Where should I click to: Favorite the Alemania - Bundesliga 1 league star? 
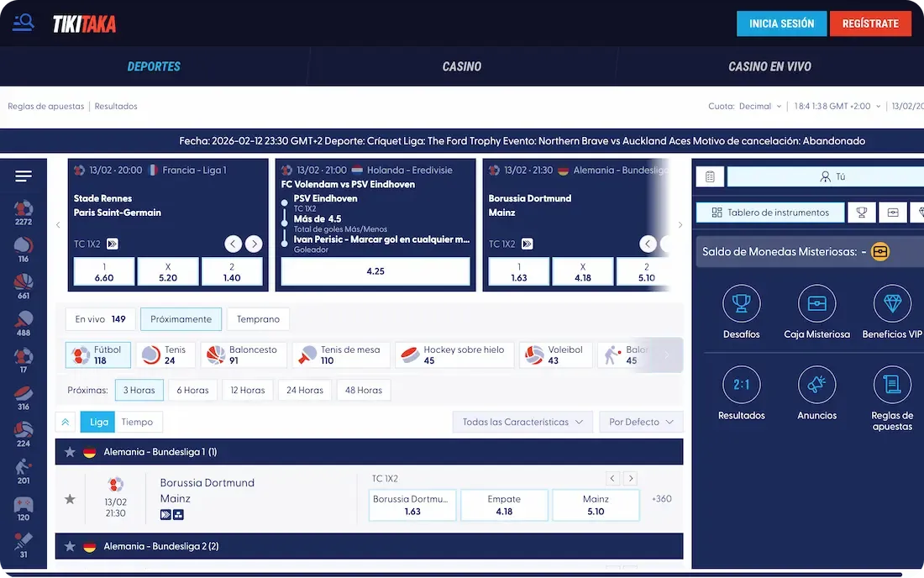pos(71,452)
